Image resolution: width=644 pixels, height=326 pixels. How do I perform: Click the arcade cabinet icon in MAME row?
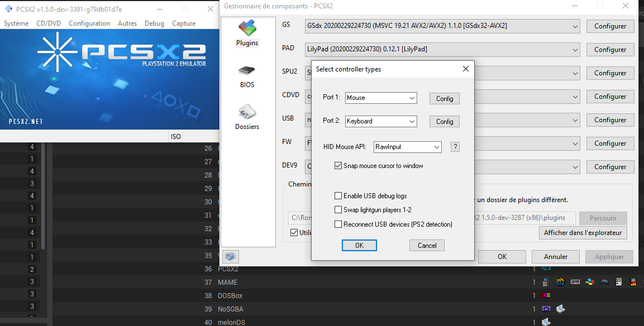(546, 282)
